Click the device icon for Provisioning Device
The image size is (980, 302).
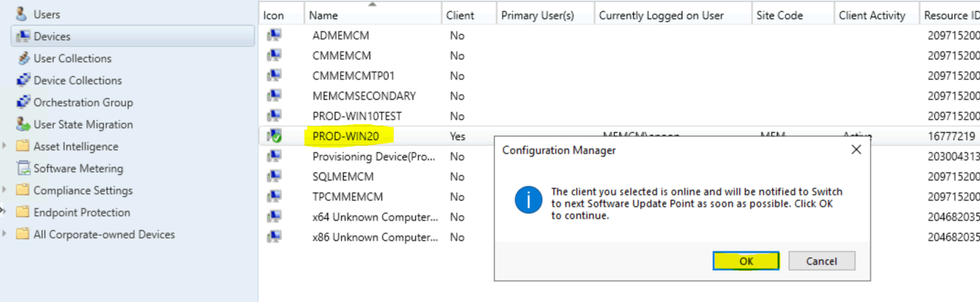tap(274, 156)
